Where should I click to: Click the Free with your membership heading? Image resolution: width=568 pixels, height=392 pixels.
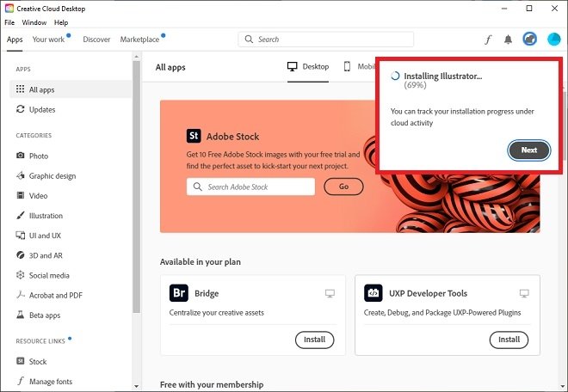[212, 384]
